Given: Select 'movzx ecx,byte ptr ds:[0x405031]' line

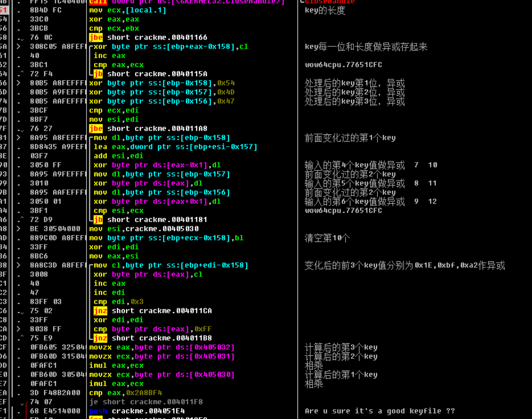Looking at the screenshot, I should point(162,357).
